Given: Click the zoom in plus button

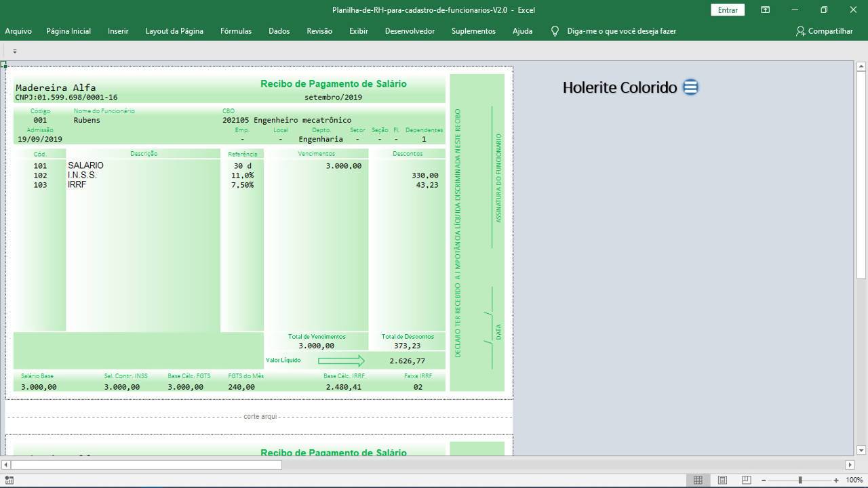Looking at the screenshot, I should pyautogui.click(x=836, y=480).
